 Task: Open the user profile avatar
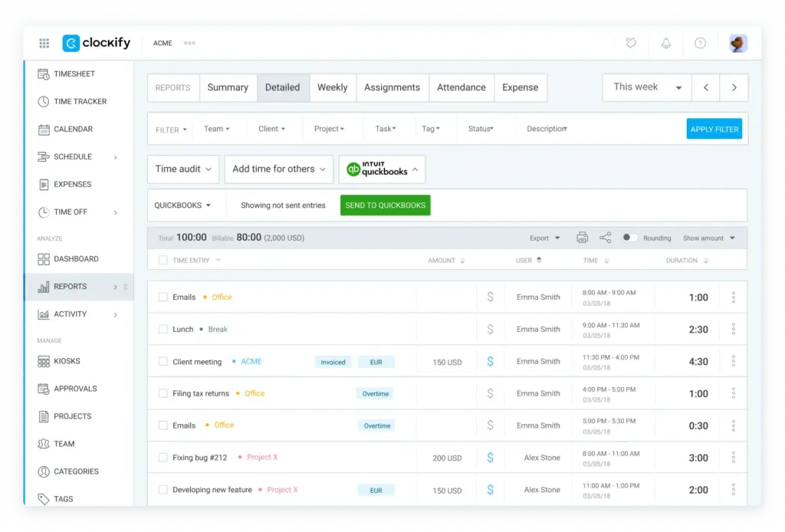738,43
